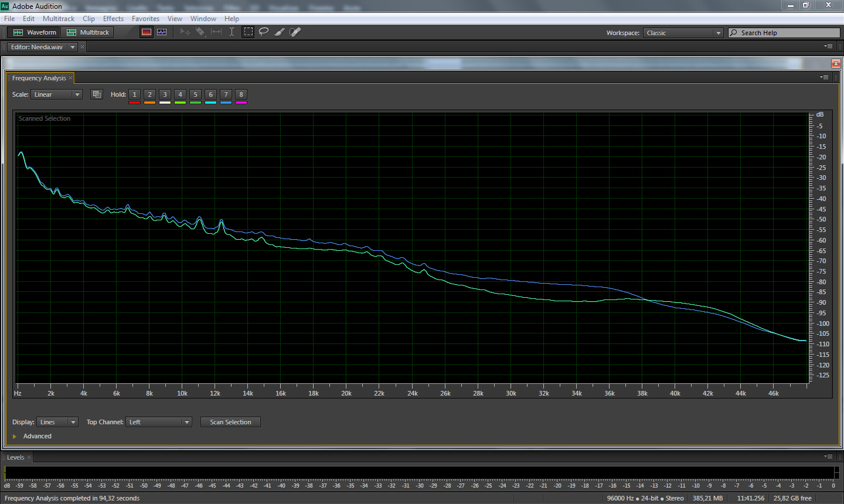This screenshot has width=844, height=504.
Task: Select the Spot Healing Brush tool
Action: (295, 32)
